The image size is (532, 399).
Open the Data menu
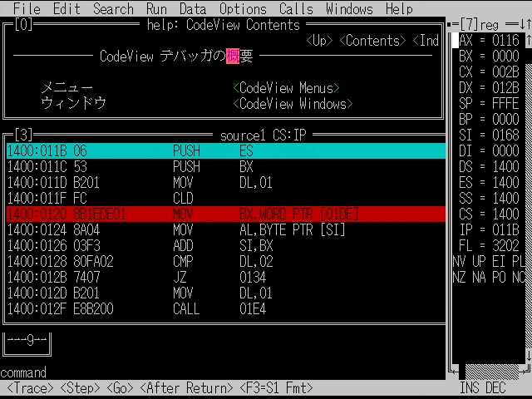(193, 8)
